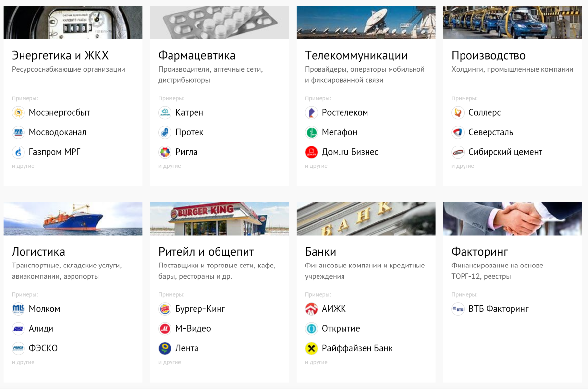588x389 pixels.
Task: Select the Северсталь company name
Action: pos(490,132)
